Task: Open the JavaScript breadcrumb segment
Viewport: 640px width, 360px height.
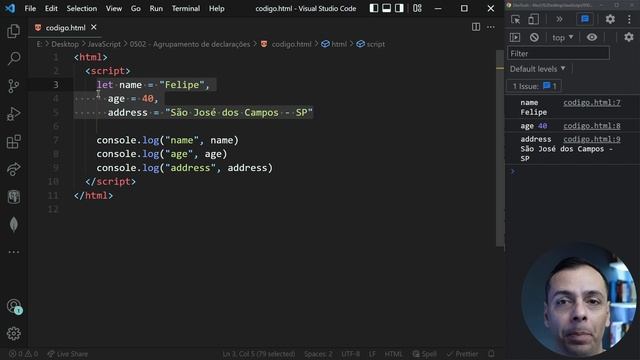Action: point(104,44)
